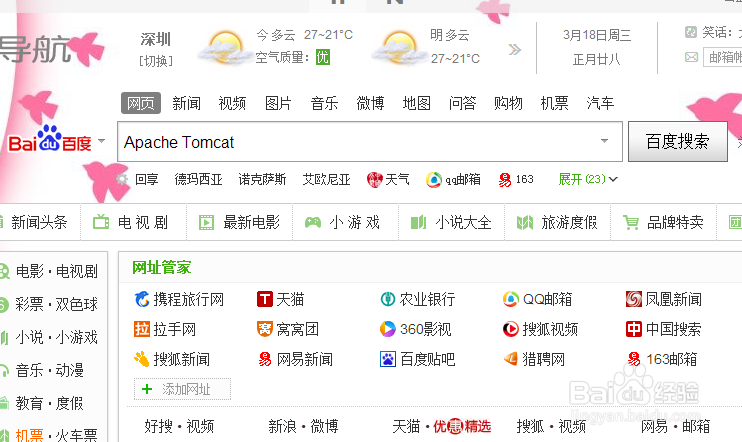Click today's cloudy weather icon

[225, 48]
